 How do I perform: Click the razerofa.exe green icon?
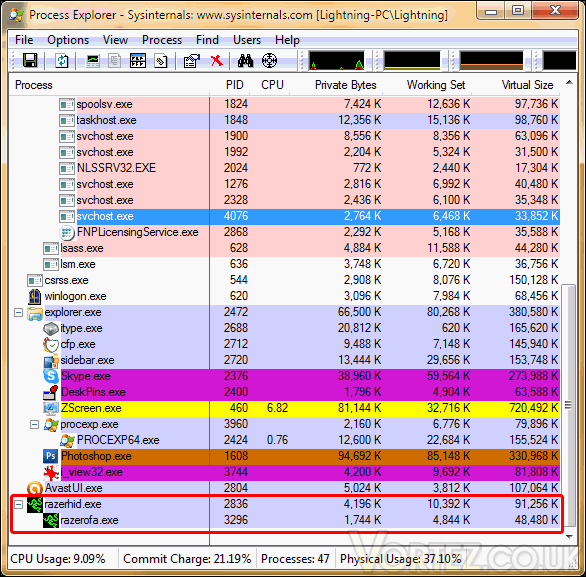point(51,520)
